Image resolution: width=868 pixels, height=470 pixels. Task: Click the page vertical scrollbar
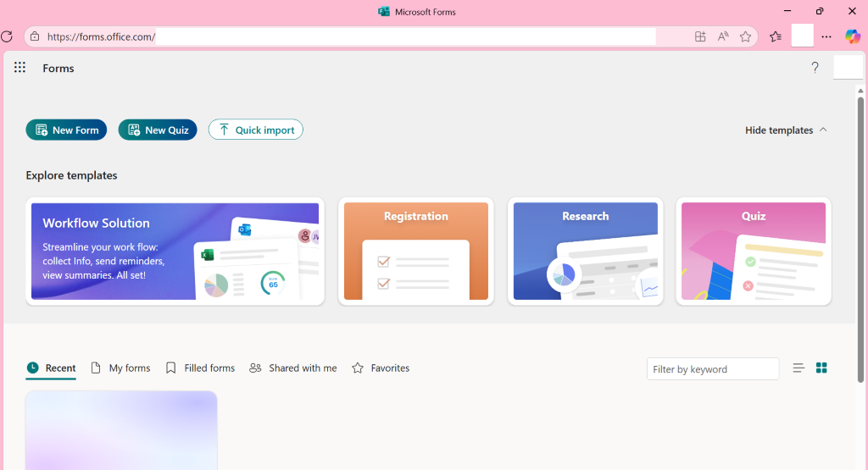860,239
